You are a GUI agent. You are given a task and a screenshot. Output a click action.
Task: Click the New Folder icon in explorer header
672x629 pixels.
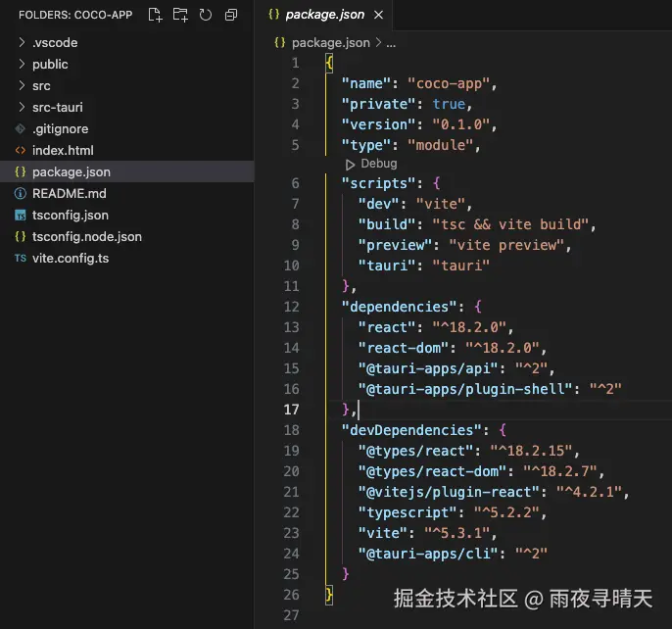coord(180,15)
